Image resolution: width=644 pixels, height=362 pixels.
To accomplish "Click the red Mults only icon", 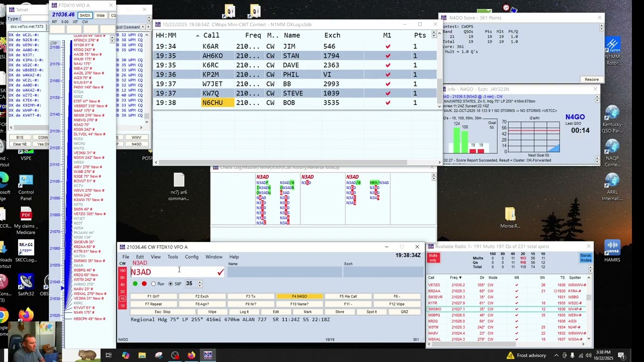I will coord(433,257).
